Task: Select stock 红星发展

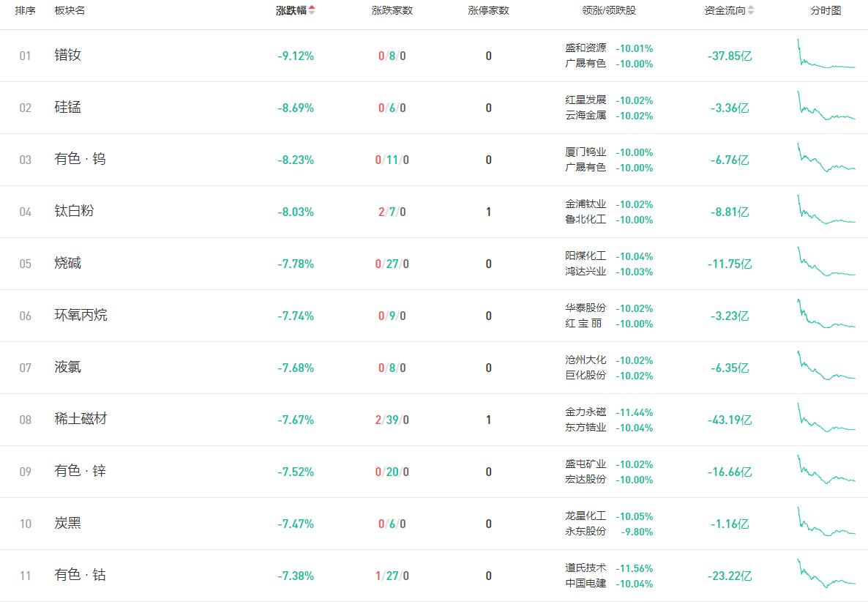Action: (x=585, y=100)
